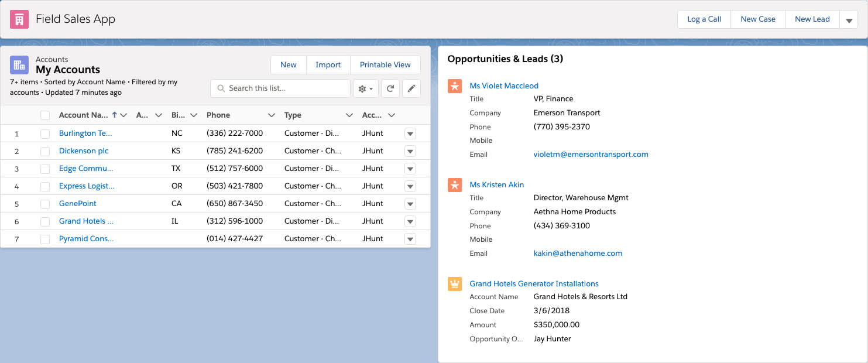This screenshot has height=363, width=868.
Task: Open the Phone column dropdown chevron
Action: point(272,115)
